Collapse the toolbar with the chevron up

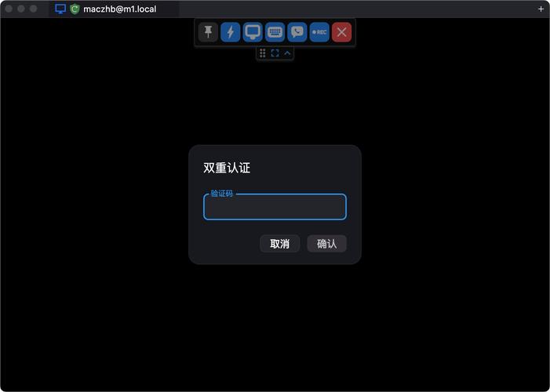tap(287, 53)
